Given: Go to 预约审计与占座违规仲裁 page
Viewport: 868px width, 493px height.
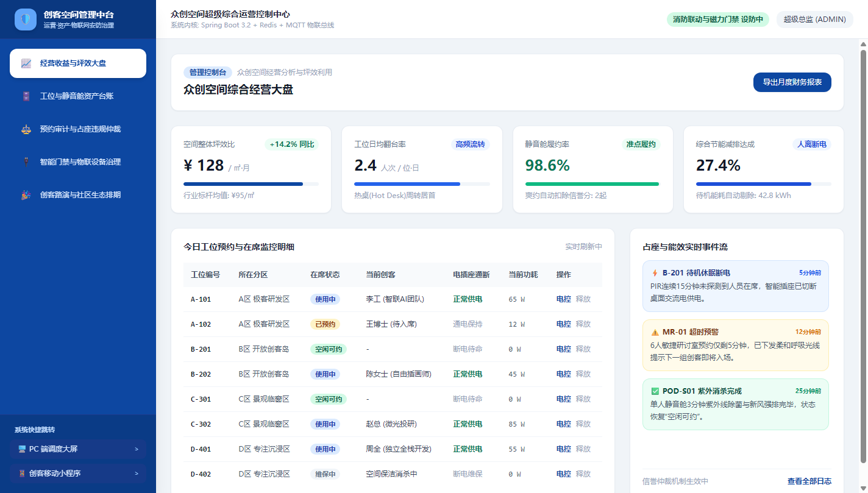Looking at the screenshot, I should [78, 129].
